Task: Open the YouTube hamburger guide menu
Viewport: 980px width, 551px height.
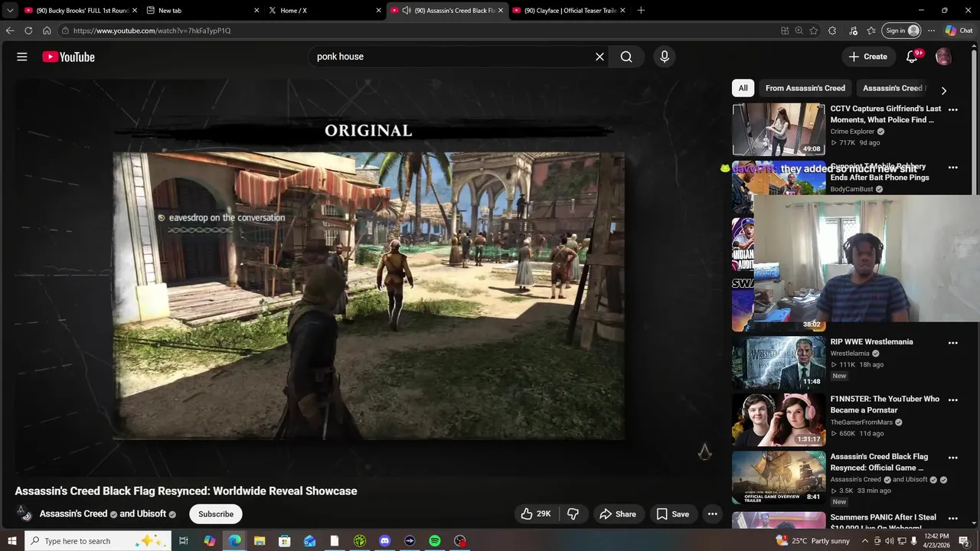Action: (22, 57)
